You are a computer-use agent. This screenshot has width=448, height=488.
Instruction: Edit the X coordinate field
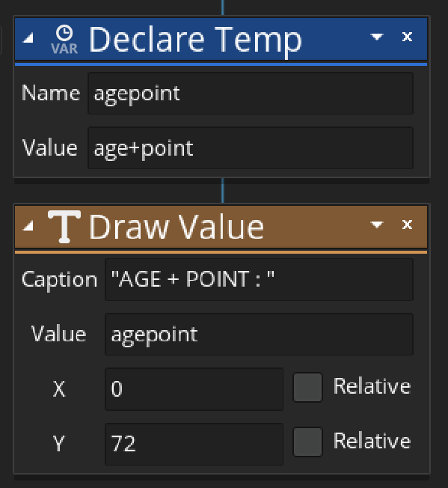pos(194,389)
